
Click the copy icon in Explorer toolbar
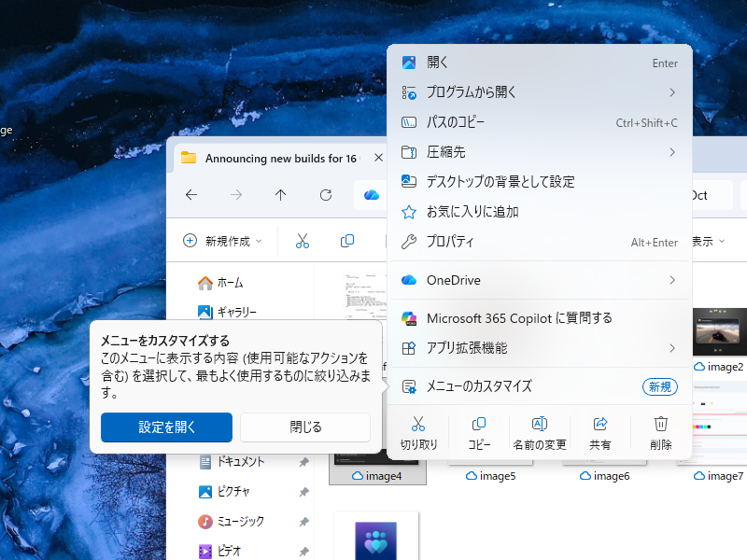(347, 241)
